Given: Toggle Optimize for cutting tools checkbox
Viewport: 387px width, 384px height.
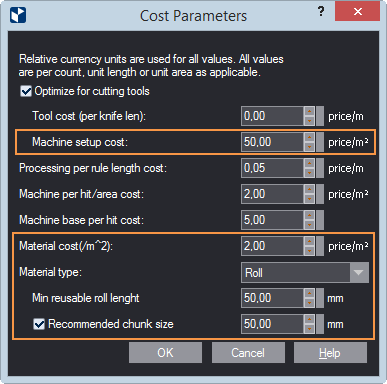Looking at the screenshot, I should (26, 91).
